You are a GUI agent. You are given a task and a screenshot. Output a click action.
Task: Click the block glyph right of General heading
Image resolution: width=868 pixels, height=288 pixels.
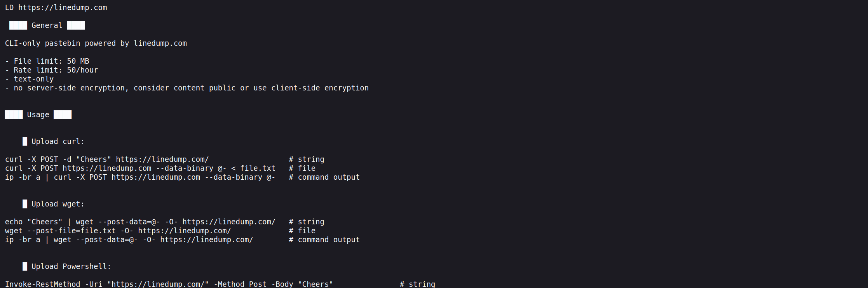click(x=76, y=26)
